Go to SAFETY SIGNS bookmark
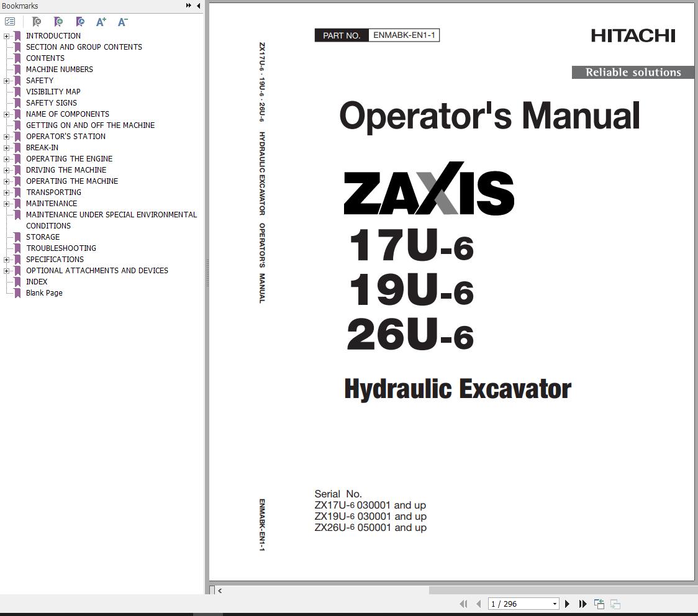This screenshot has height=616, width=698. (51, 103)
